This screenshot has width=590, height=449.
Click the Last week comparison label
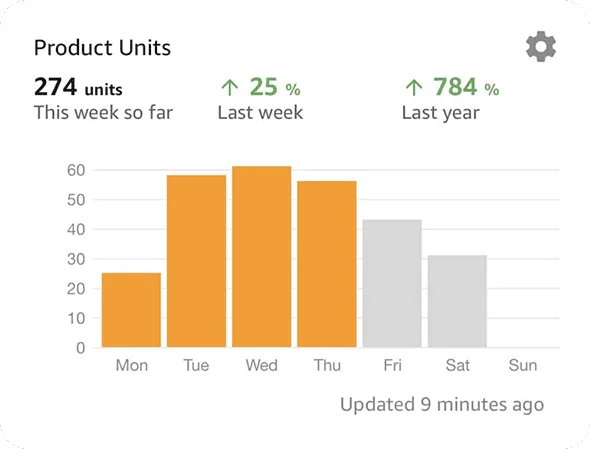[x=260, y=113]
